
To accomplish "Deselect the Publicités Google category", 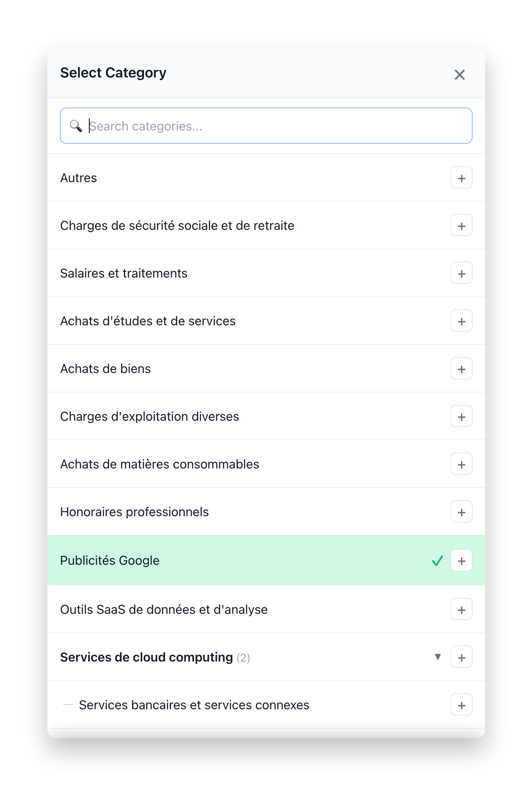I will (219, 560).
